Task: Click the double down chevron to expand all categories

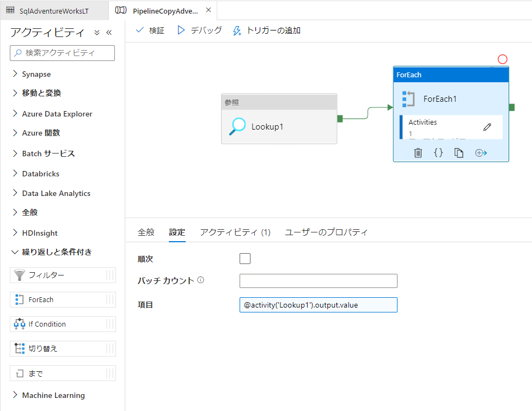Action: (x=97, y=33)
